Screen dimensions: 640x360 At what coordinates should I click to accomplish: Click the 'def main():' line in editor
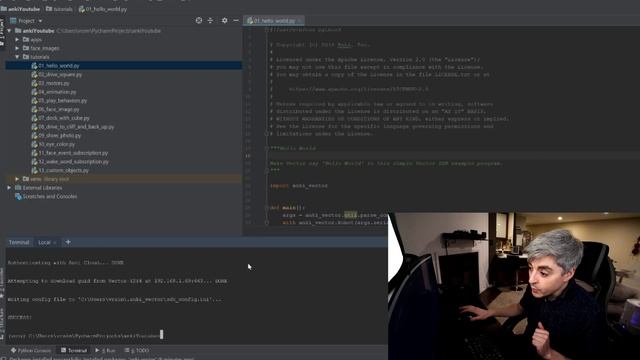[287, 208]
